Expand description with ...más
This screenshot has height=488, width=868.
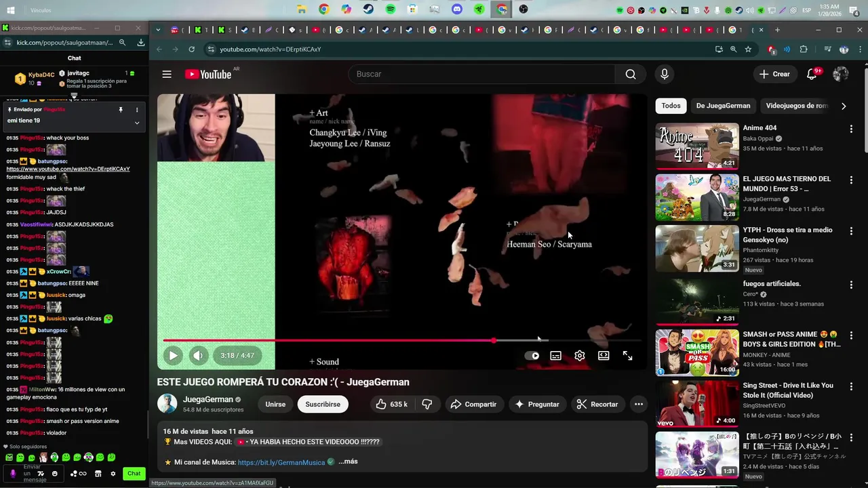tap(348, 462)
